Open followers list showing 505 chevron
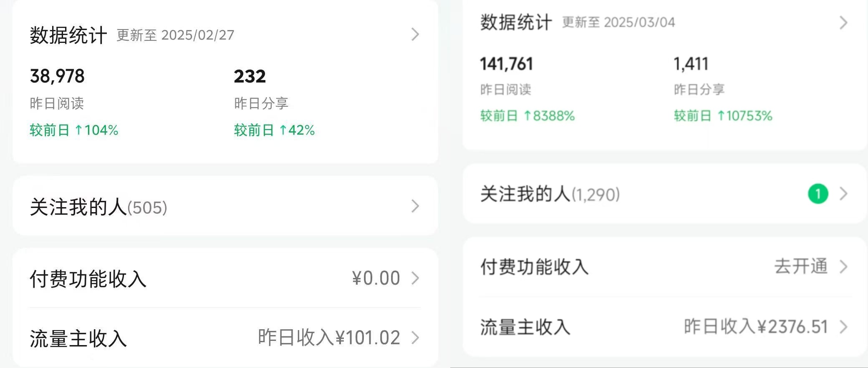868x368 pixels. tap(415, 206)
